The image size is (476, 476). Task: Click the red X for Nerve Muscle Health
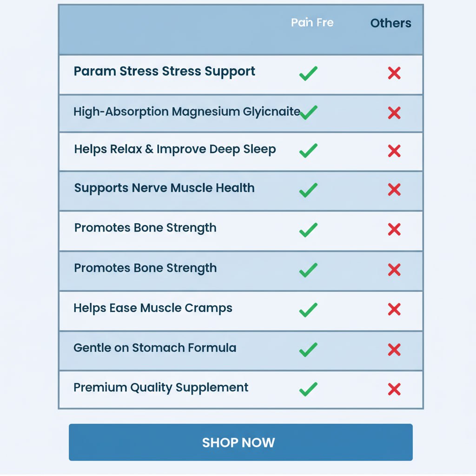394,189
